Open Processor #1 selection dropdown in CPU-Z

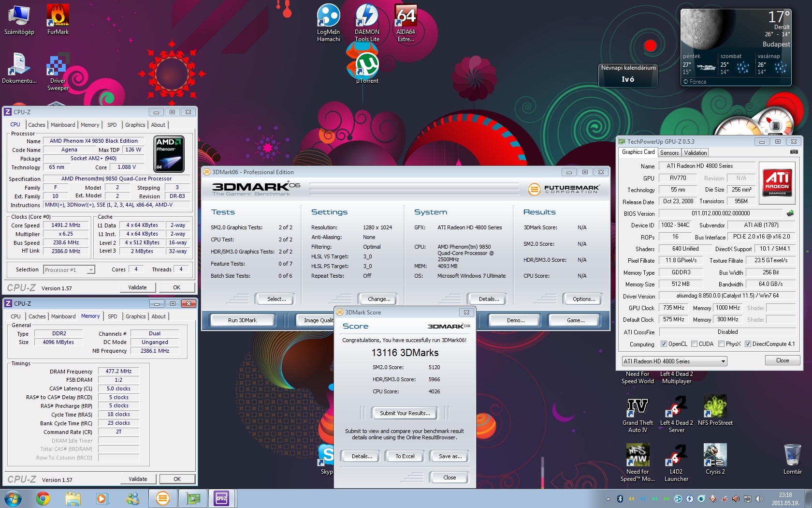pyautogui.click(x=69, y=270)
